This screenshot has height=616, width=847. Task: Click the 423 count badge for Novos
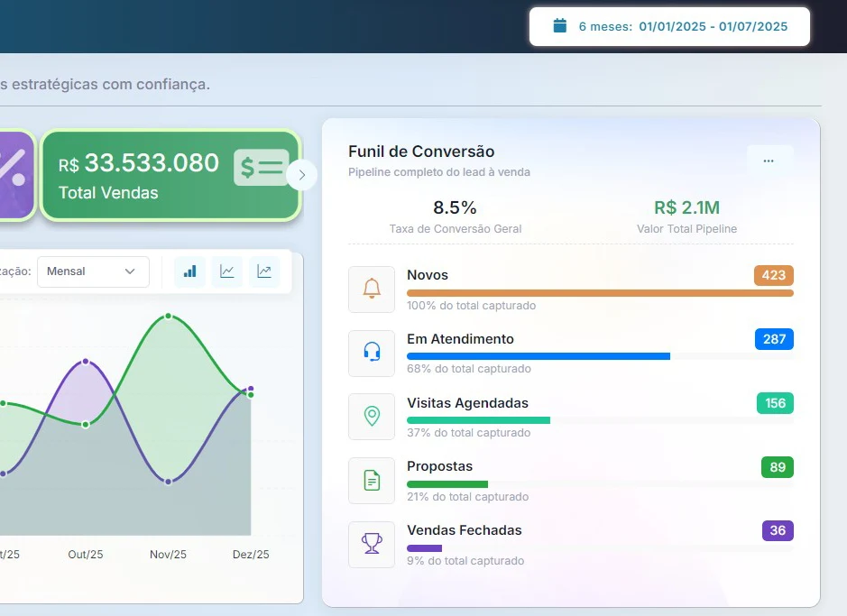(x=773, y=275)
